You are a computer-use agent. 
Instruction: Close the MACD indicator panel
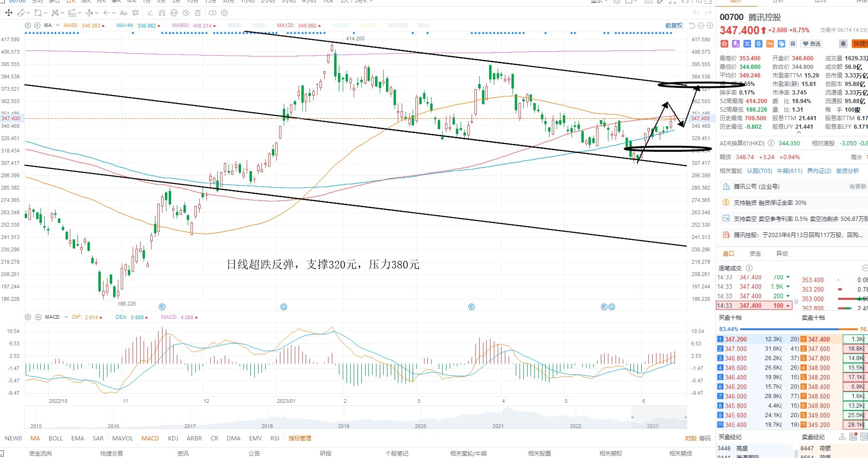point(38,317)
